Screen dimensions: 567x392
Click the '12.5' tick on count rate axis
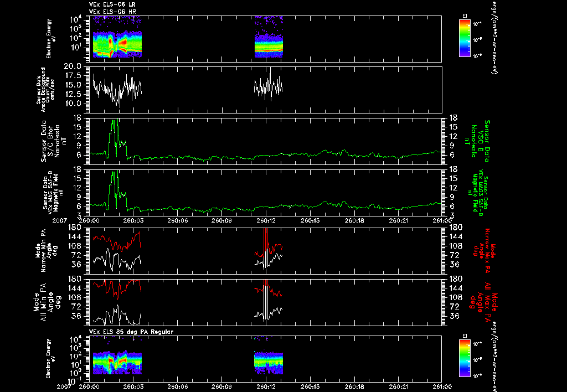tap(74, 94)
